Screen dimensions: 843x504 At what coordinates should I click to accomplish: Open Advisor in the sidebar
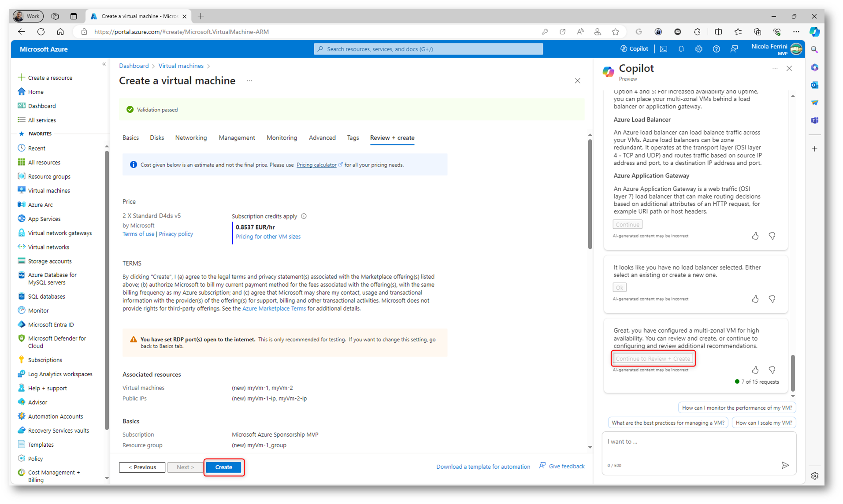pos(37,402)
